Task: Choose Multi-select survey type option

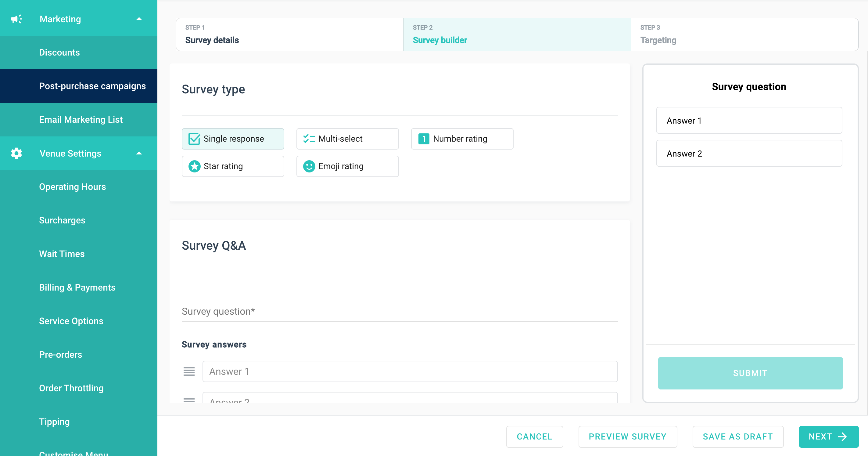Action: [347, 139]
